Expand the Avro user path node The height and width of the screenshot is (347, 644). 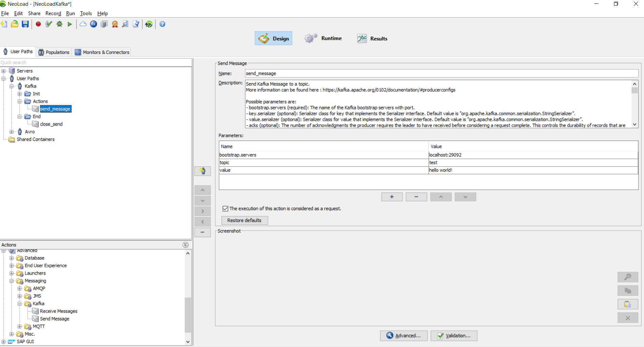point(12,132)
